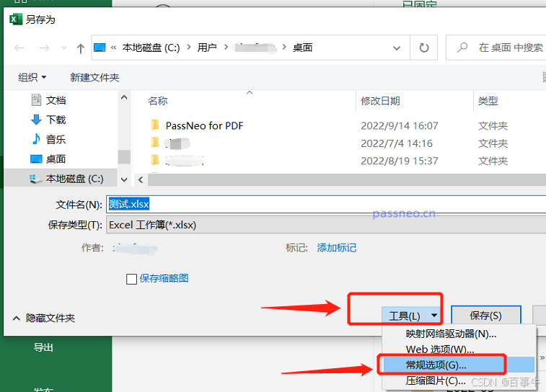Click the navigation pane scrollbar thumb

pyautogui.click(x=124, y=156)
